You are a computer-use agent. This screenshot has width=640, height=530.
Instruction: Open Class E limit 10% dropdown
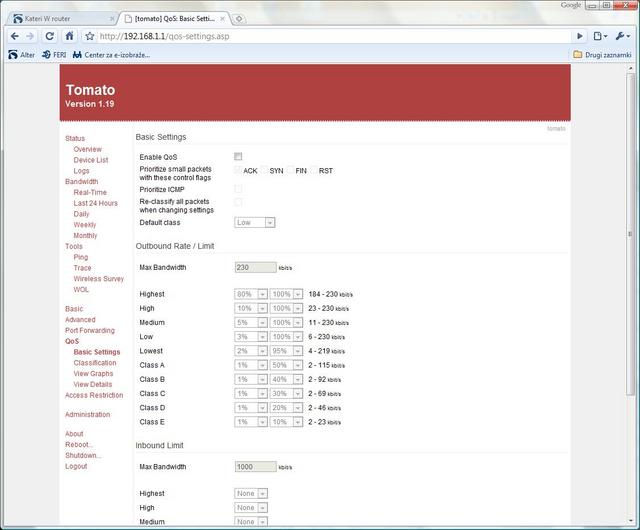[x=286, y=422]
